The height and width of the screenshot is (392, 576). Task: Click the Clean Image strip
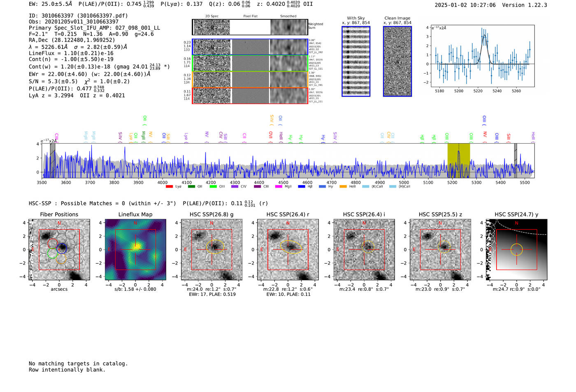397,61
